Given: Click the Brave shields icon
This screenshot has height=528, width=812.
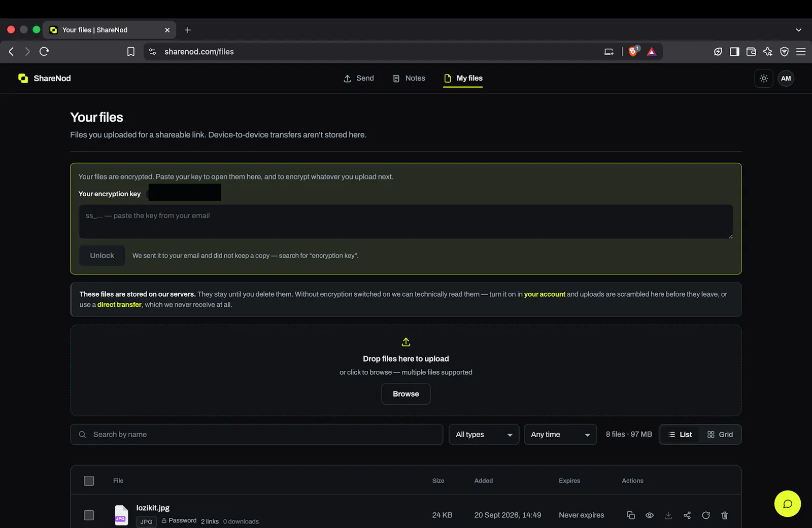Looking at the screenshot, I should [x=633, y=51].
